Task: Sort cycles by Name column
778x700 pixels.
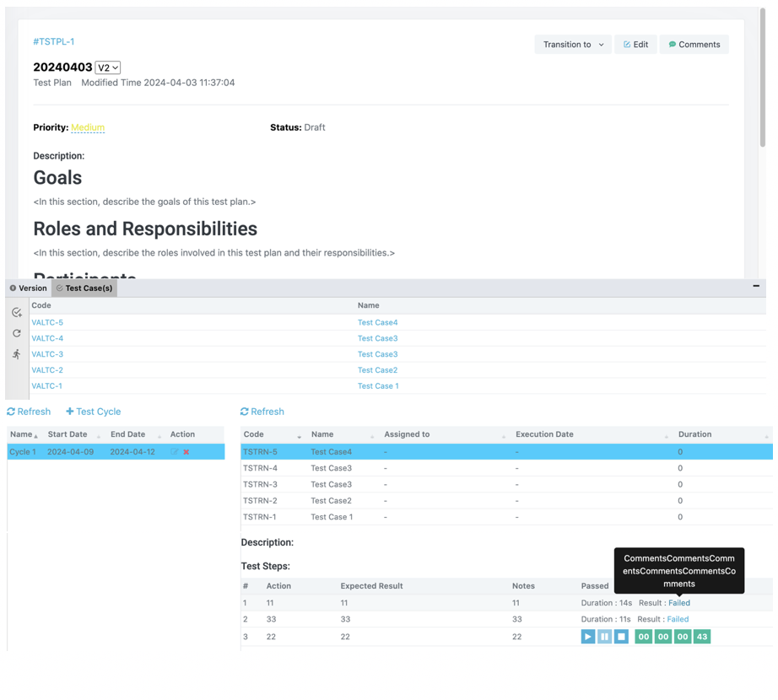Action: (24, 434)
